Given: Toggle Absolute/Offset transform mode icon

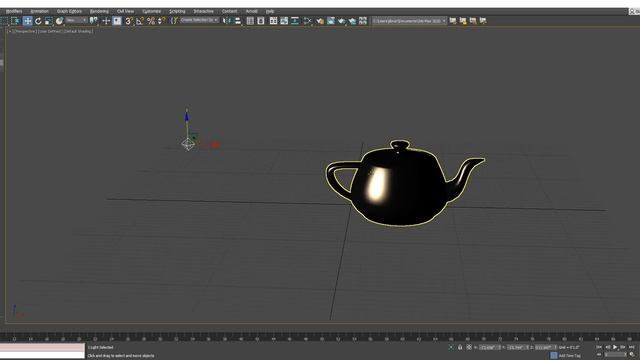Looking at the screenshot, I should (469, 347).
